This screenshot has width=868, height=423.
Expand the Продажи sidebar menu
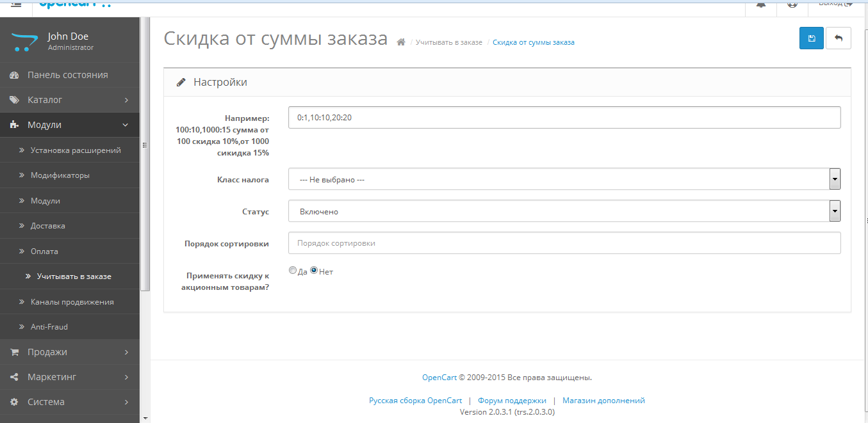pos(69,352)
